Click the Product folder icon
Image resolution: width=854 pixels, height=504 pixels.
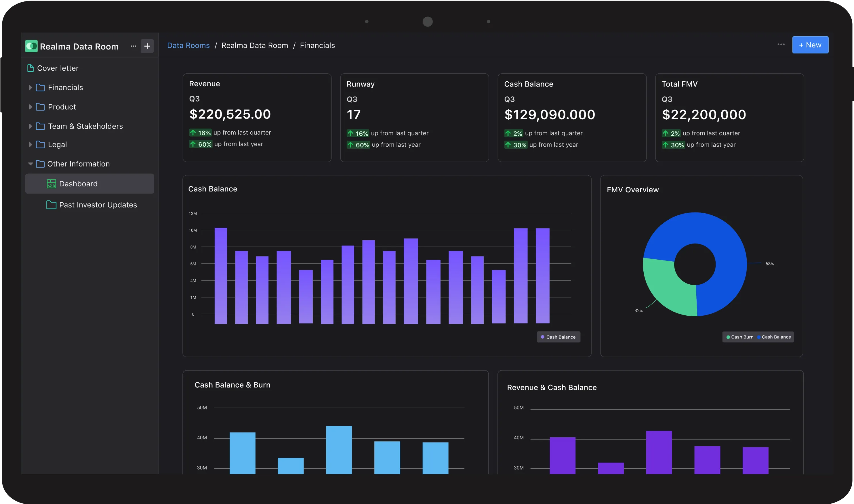(41, 107)
